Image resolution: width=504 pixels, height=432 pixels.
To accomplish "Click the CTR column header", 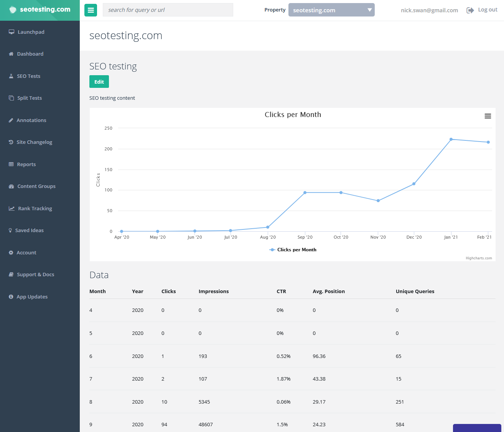I will pos(282,292).
